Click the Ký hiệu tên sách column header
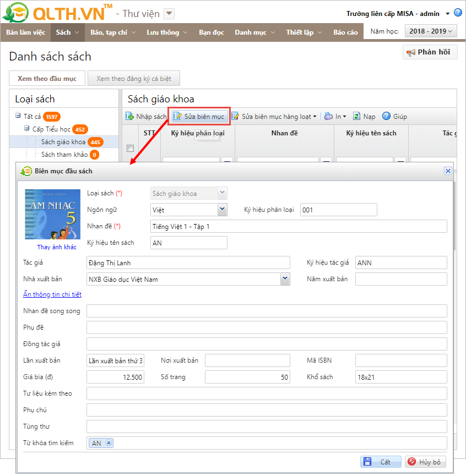This screenshot has height=476, width=466. [x=371, y=133]
